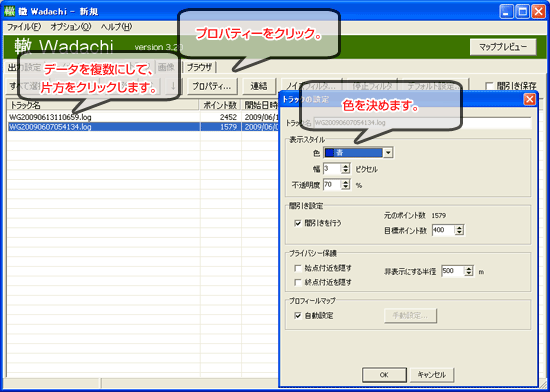Screen dimensions: 550x392
Task: Increase 非表示にする半径 with the up arrow
Action: click(469, 269)
